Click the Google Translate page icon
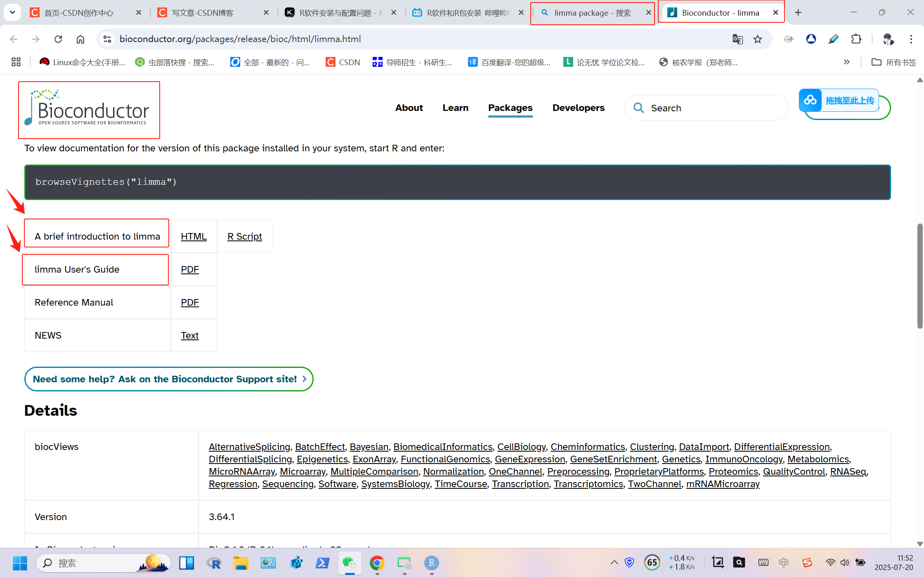The image size is (924, 577). point(737,39)
